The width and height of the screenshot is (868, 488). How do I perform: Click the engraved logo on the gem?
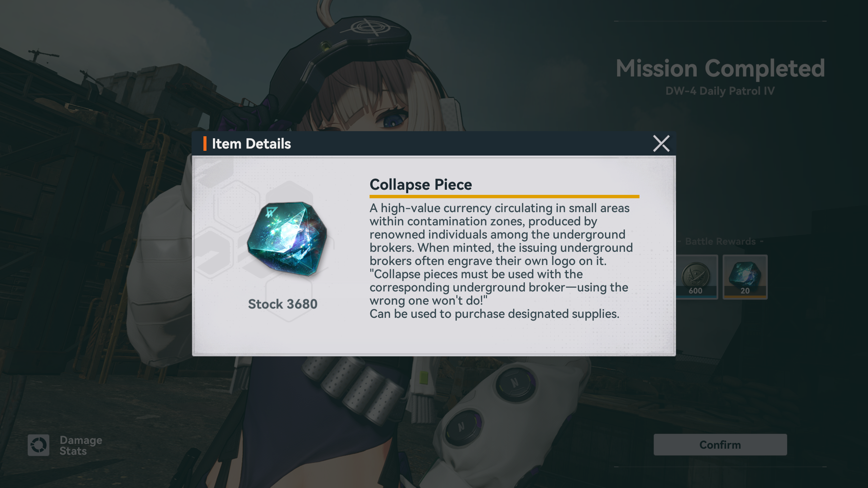271,212
